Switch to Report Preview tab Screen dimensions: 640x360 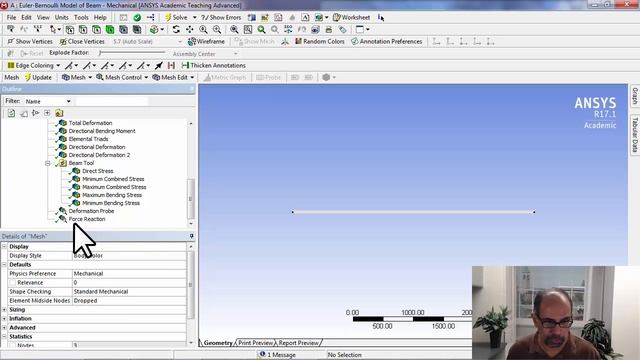298,343
